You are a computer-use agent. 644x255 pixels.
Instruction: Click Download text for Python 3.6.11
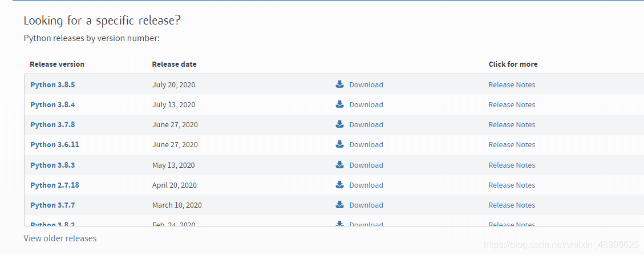click(366, 144)
